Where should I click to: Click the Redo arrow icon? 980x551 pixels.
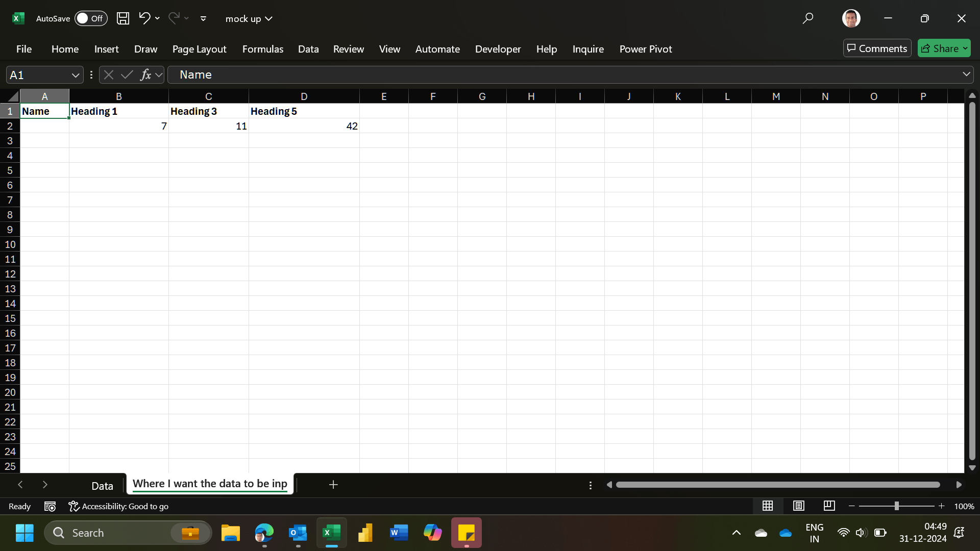174,18
